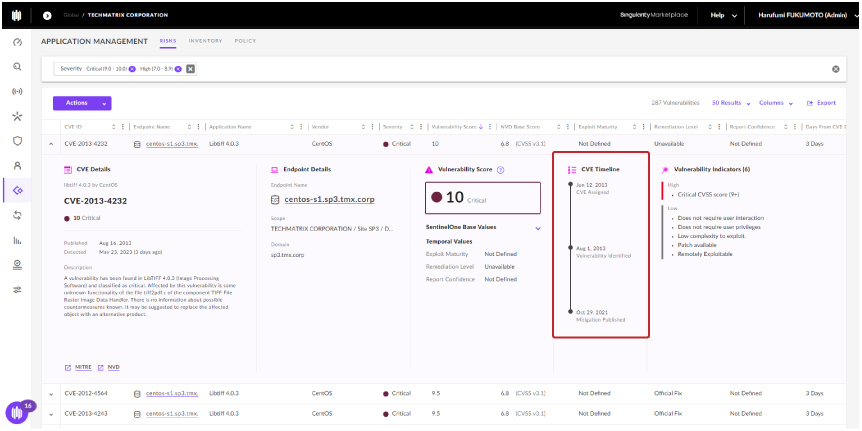This screenshot has width=862, height=431.
Task: Click the Oct 29, 2021 Mitigation Published marker
Action: pos(570,312)
